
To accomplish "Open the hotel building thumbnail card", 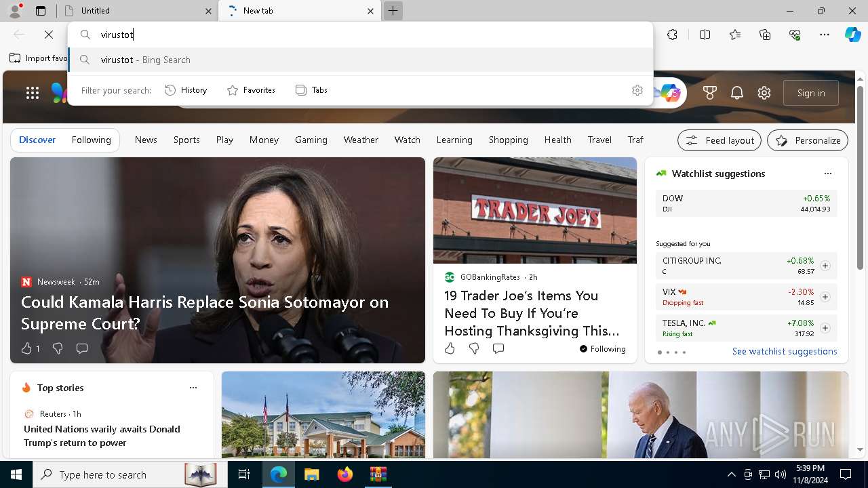I will [x=323, y=415].
